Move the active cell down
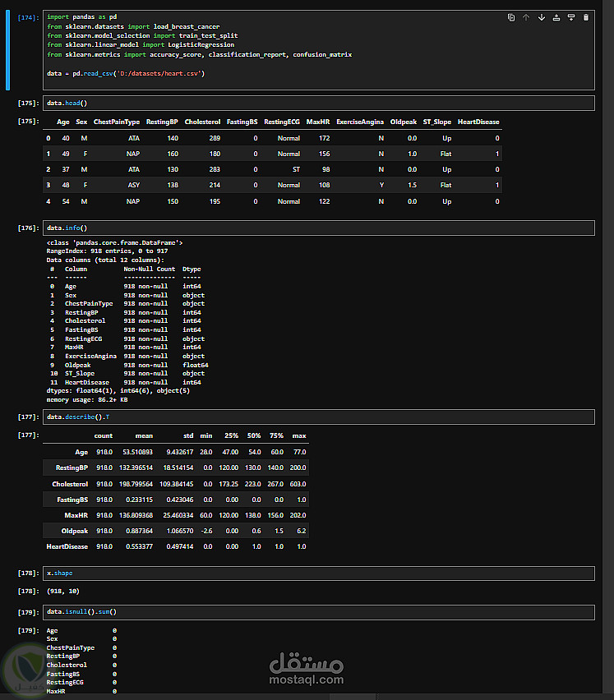Screen dimensions: 614x700 coord(541,17)
